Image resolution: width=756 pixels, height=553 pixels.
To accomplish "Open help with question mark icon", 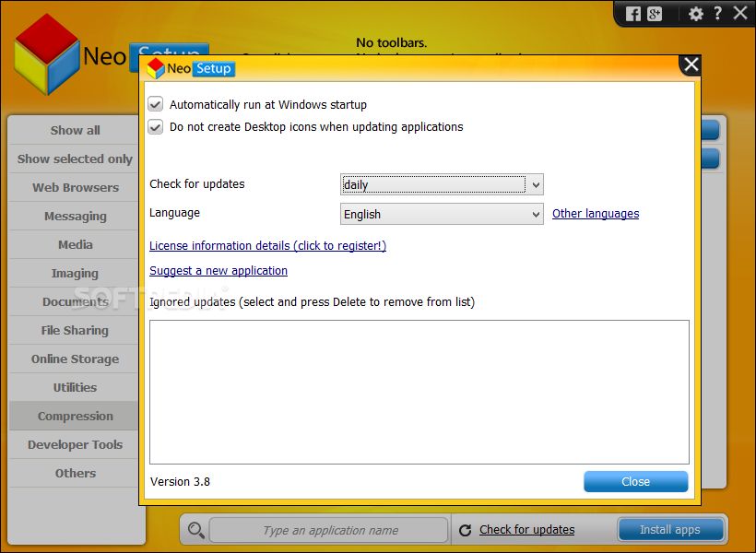I will click(717, 13).
